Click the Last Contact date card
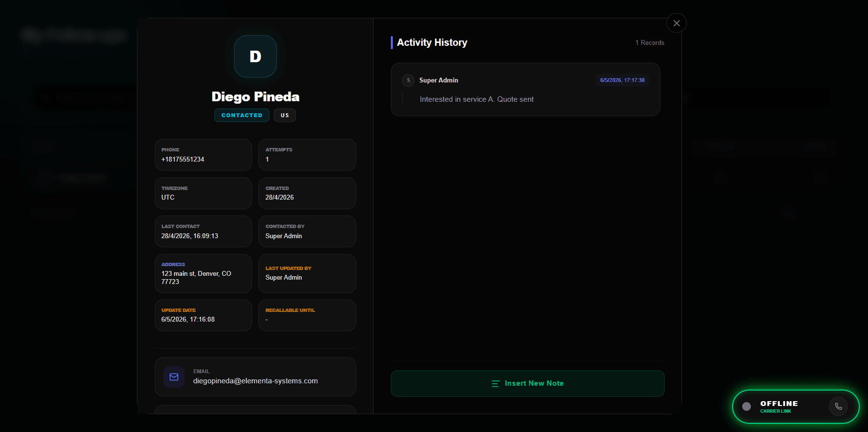The height and width of the screenshot is (432, 868). tap(203, 231)
